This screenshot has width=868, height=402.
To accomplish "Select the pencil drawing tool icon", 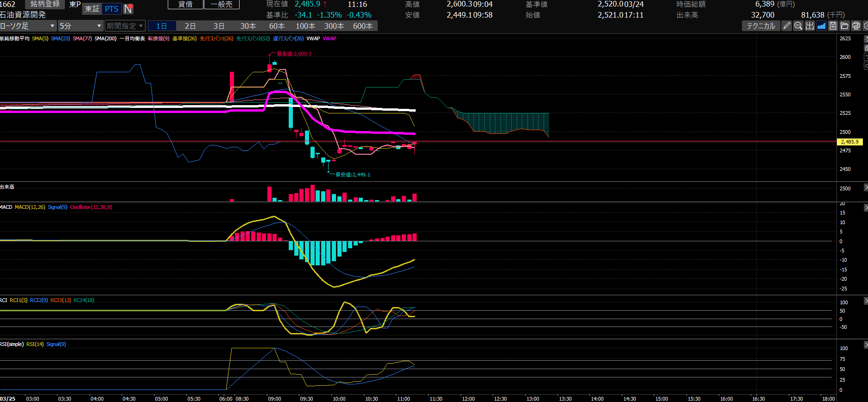I will [x=786, y=26].
